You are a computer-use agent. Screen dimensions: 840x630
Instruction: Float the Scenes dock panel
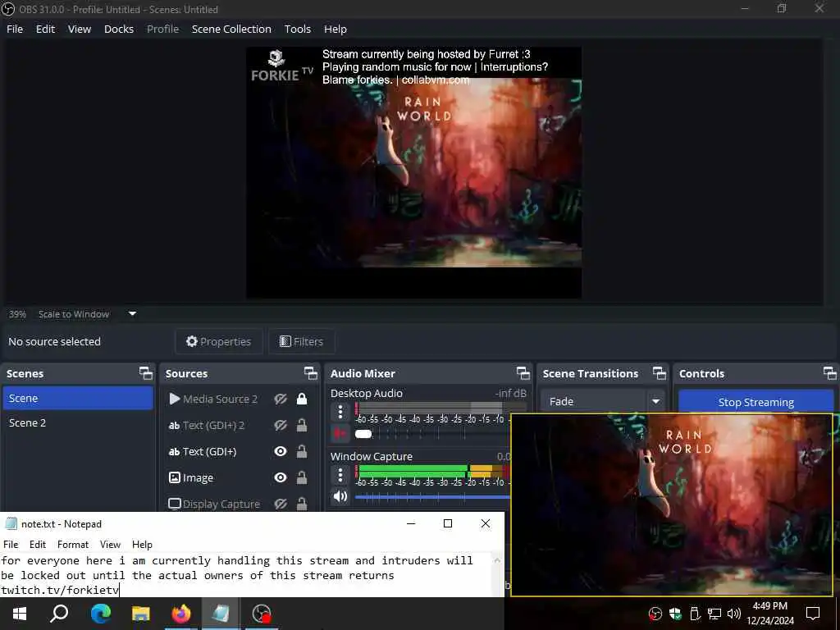pos(146,373)
